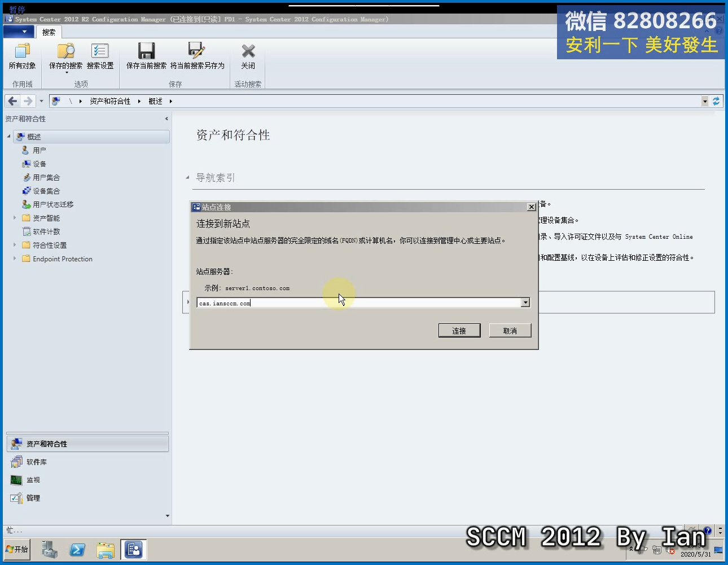The height and width of the screenshot is (565, 728).
Task: Open the Windows Start (开始) button
Action: 17,549
